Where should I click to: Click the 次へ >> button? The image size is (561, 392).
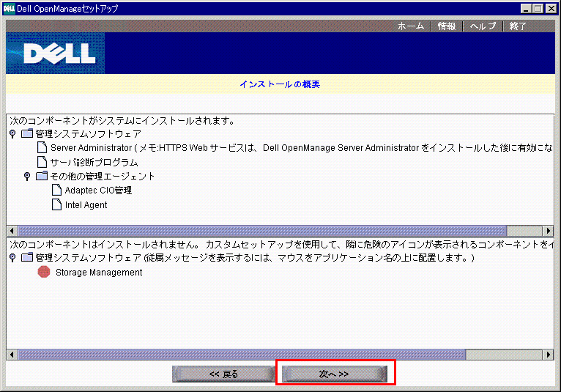[334, 374]
